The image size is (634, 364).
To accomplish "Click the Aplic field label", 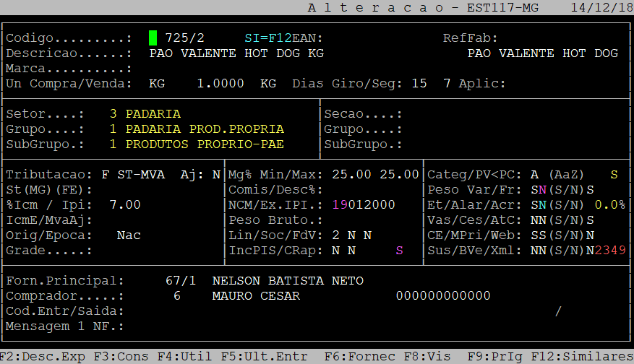I will [x=482, y=84].
